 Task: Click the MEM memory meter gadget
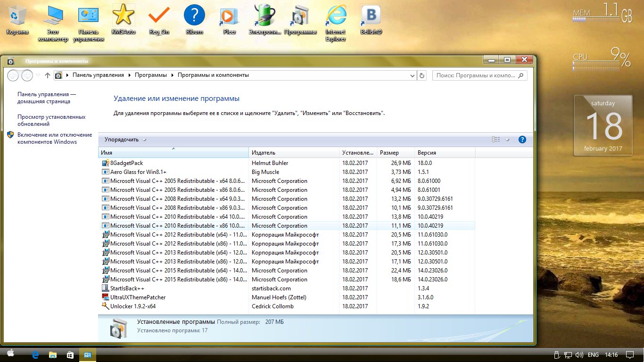click(602, 13)
